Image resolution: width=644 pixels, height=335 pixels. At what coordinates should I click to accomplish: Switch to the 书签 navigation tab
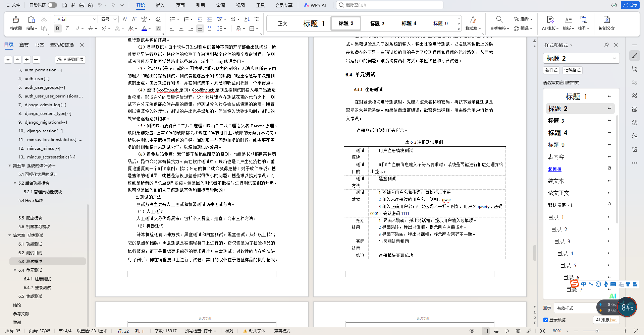40,45
